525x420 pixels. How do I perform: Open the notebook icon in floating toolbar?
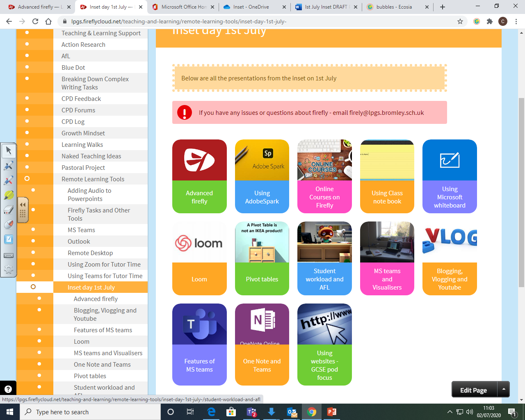[x=9, y=240]
